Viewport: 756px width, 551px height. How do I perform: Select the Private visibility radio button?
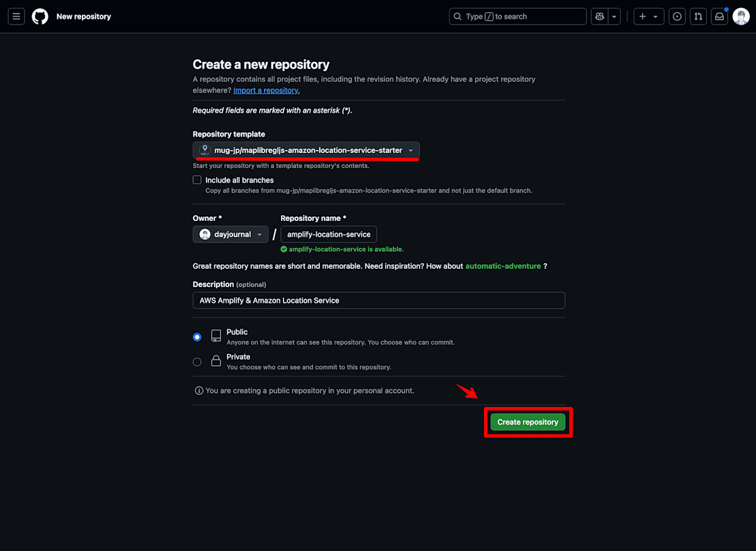(x=197, y=362)
